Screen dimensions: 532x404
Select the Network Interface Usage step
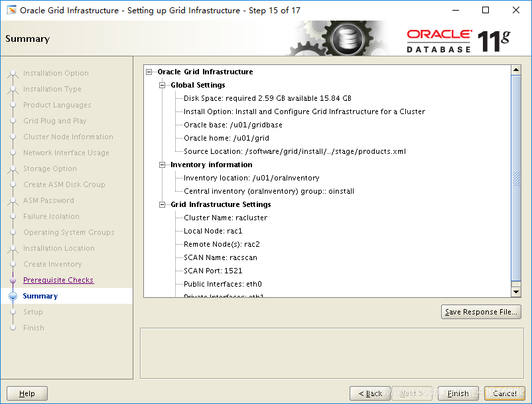pos(66,153)
